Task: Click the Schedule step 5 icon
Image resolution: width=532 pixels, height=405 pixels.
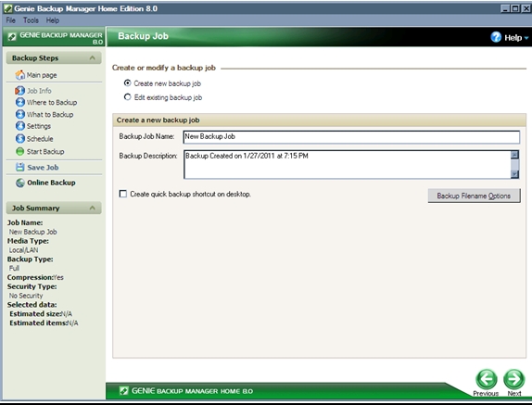Action: click(20, 138)
